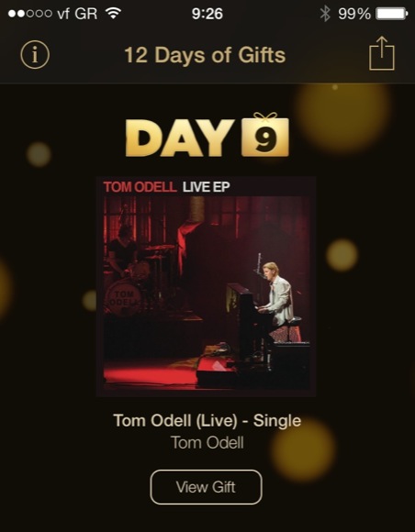Screen dimensions: 415x532
Task: Tap the 'Tom Odell (Live) - Single' title
Action: (207, 421)
